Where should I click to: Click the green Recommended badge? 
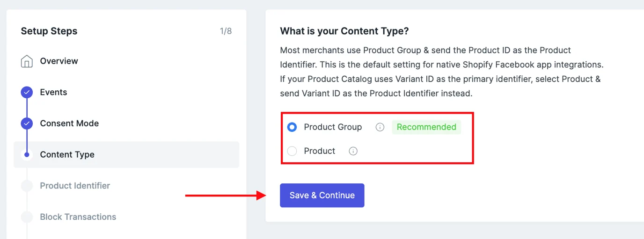coord(426,127)
